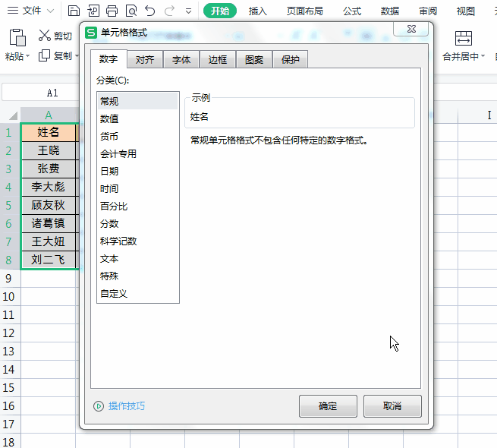This screenshot has width=497, height=448.
Task: Select the 图案 tab in the dialog
Action: [254, 59]
